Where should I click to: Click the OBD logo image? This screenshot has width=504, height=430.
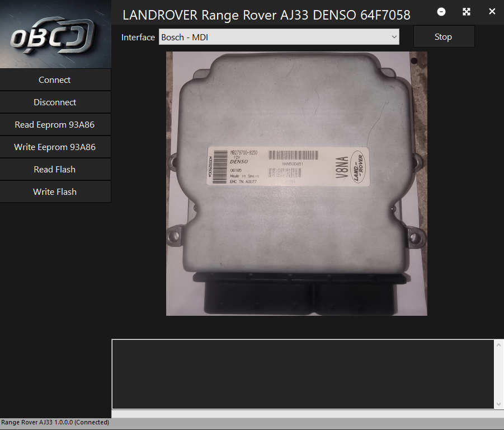55,35
